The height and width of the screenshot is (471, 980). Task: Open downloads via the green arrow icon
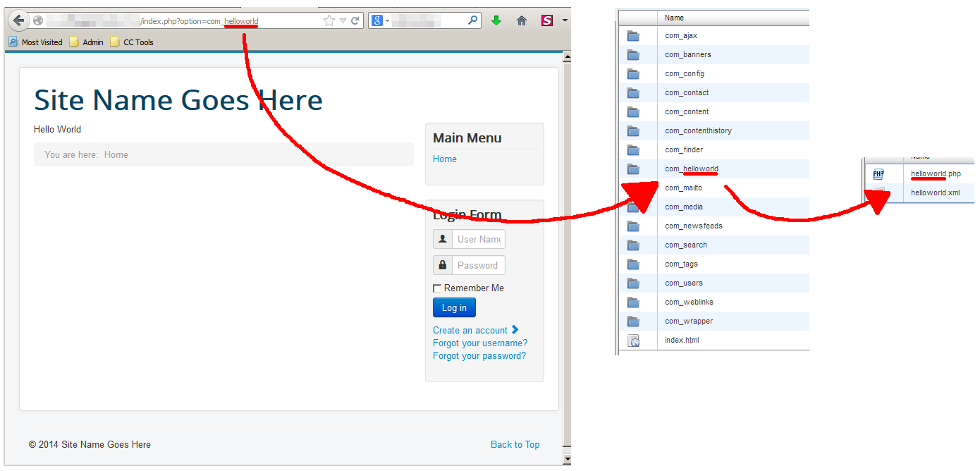[496, 20]
